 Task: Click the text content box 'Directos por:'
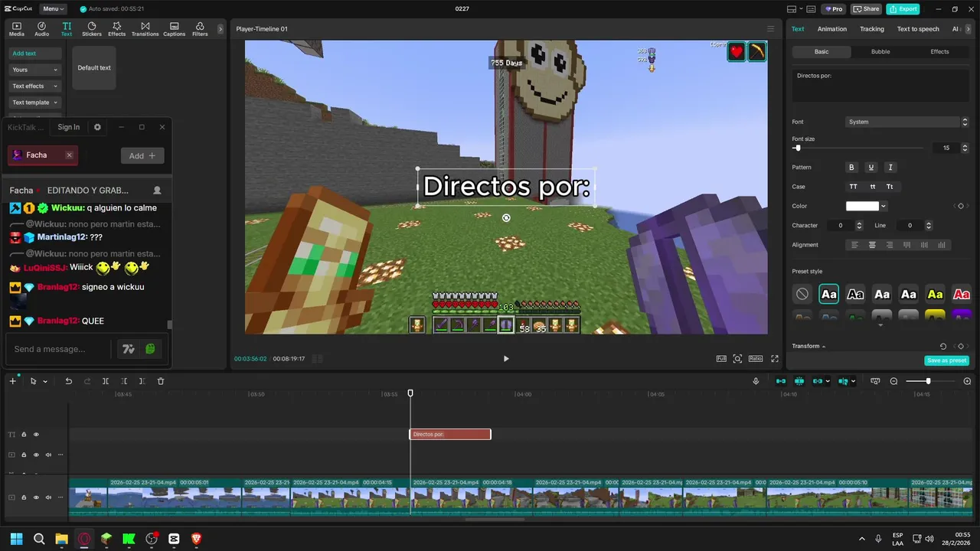[880, 85]
